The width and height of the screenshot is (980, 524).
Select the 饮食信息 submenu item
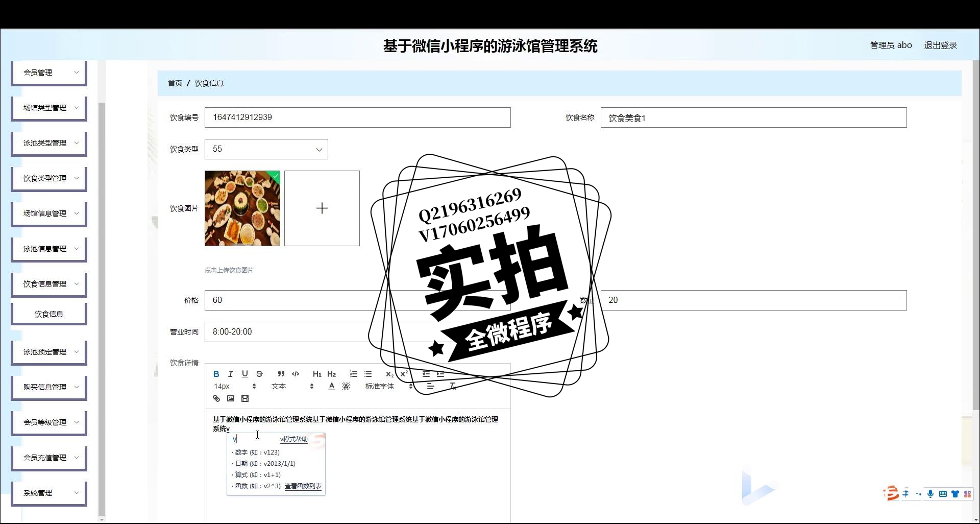[x=49, y=314]
